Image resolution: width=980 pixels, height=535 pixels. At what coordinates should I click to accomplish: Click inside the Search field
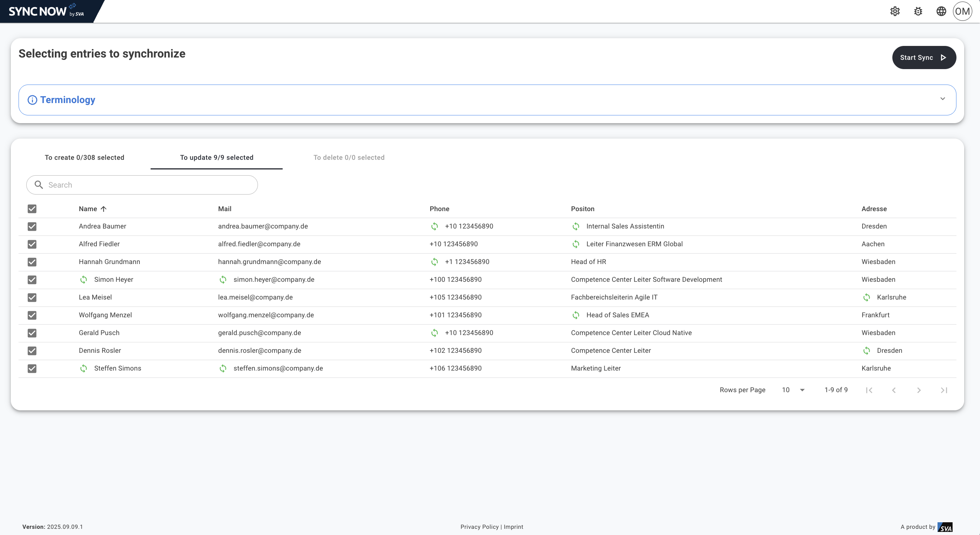pos(143,185)
